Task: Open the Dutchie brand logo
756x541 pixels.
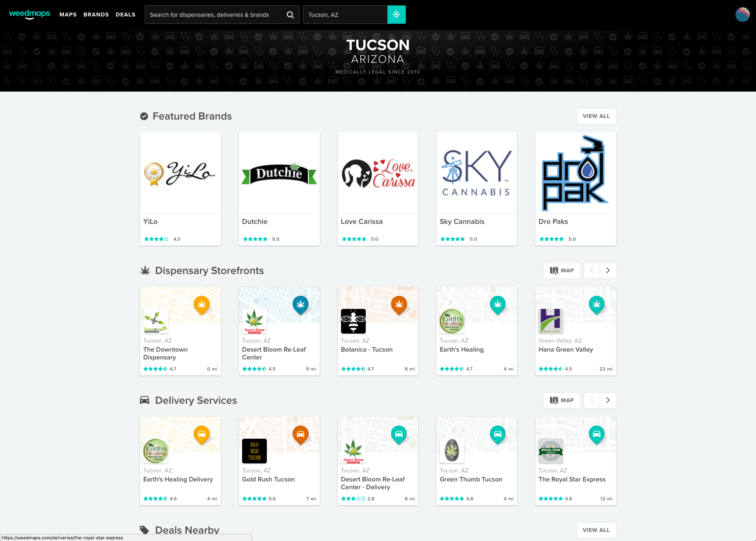Action: pyautogui.click(x=279, y=173)
